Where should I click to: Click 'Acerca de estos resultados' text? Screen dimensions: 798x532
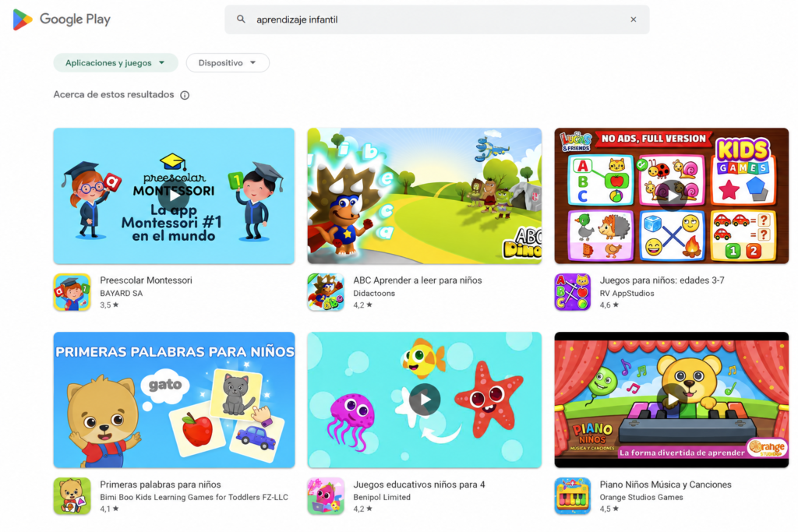tap(114, 94)
